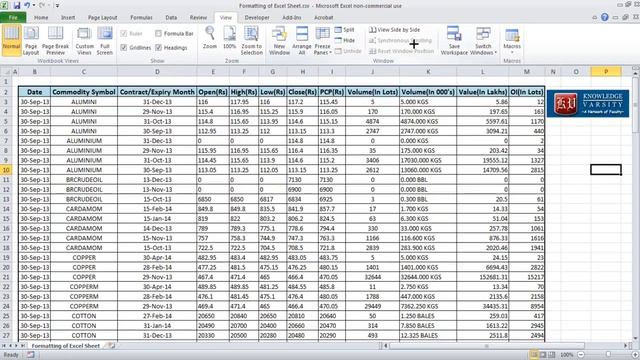Click the horizontal scrollbar

pos(486,346)
